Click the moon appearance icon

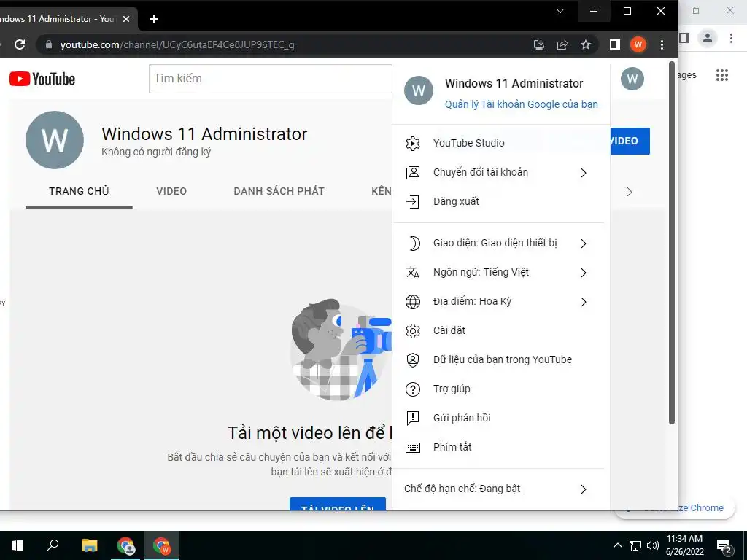tap(414, 244)
